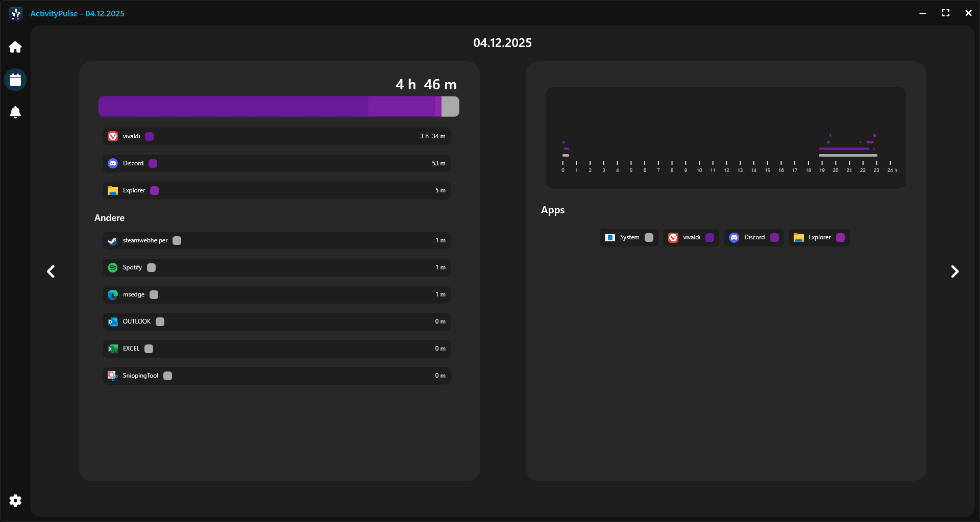This screenshot has width=980, height=522.
Task: Toggle the marker square beside Explorer
Action: [155, 190]
